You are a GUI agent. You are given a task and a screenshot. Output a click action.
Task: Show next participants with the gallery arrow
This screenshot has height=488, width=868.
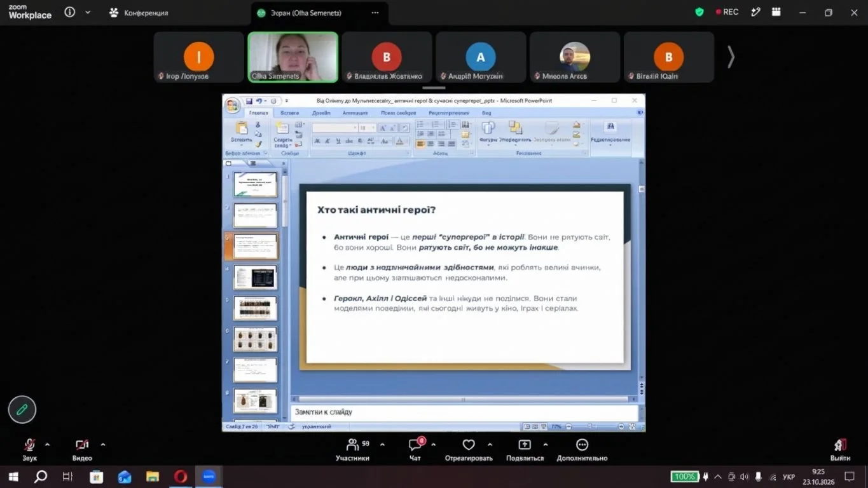(731, 57)
